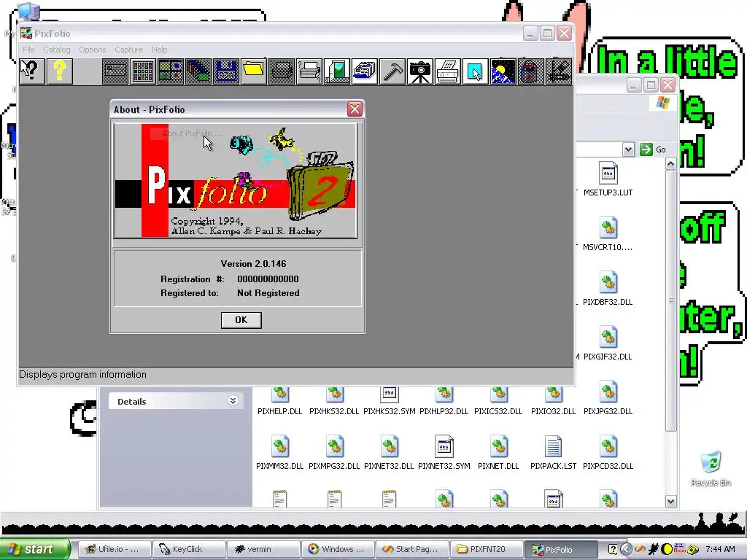Screen dimensions: 747x560
Task: Click the 7:44 AM system clock
Action: pyautogui.click(x=720, y=549)
